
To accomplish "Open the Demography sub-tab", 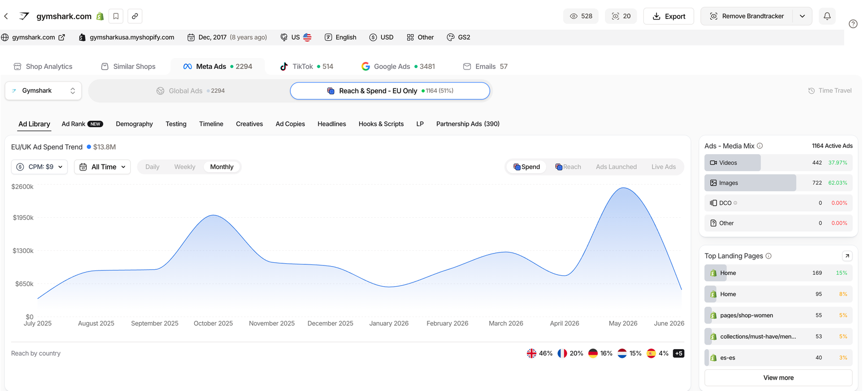I will [134, 124].
